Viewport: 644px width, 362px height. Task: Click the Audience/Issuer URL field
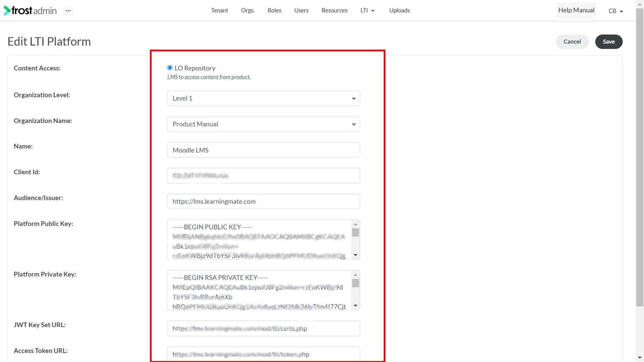[x=263, y=201]
